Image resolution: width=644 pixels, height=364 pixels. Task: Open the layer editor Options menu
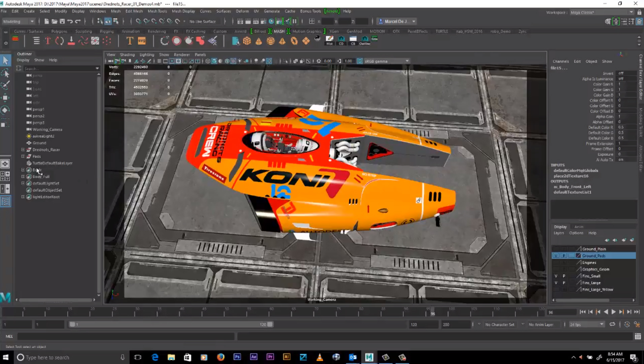pyautogui.click(x=576, y=233)
